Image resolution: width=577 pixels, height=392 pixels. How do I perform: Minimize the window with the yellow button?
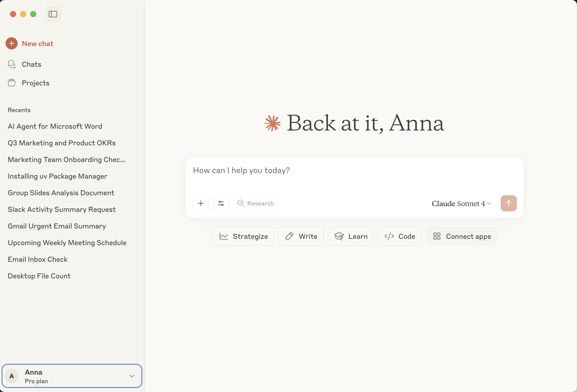tap(23, 14)
